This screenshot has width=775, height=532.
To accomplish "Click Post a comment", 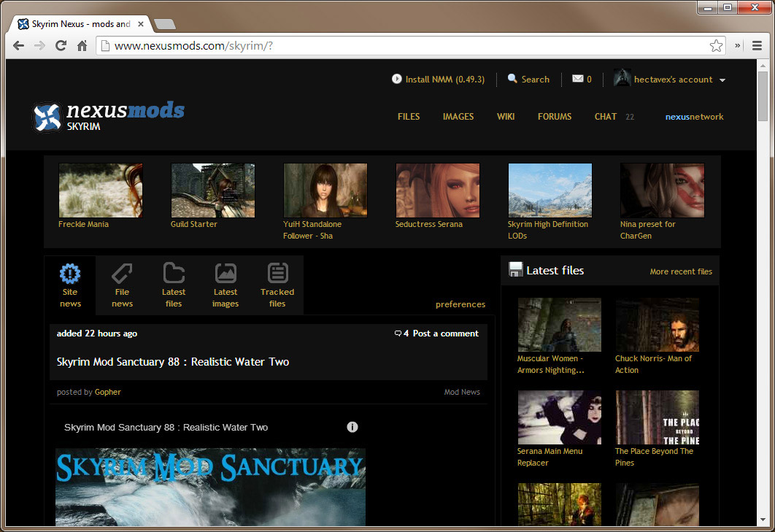I will (x=446, y=334).
